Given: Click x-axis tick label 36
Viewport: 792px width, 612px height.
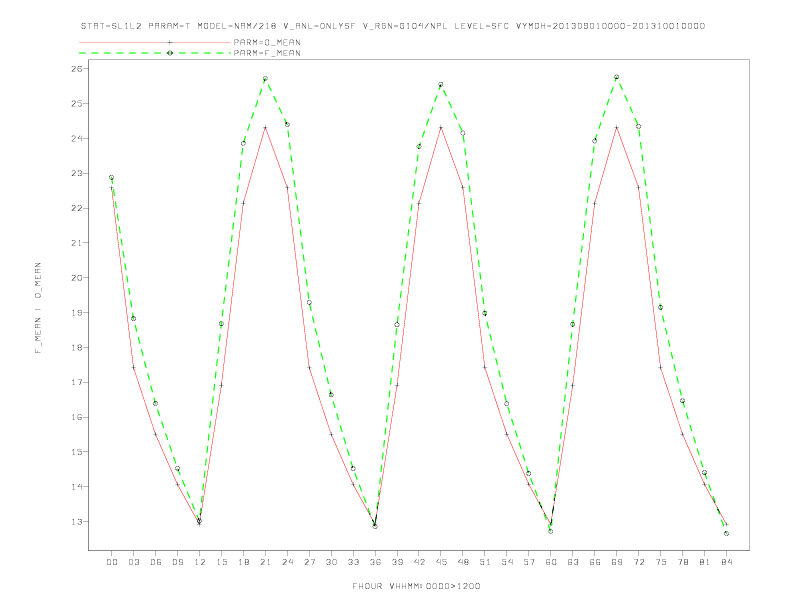Looking at the screenshot, I should (375, 562).
